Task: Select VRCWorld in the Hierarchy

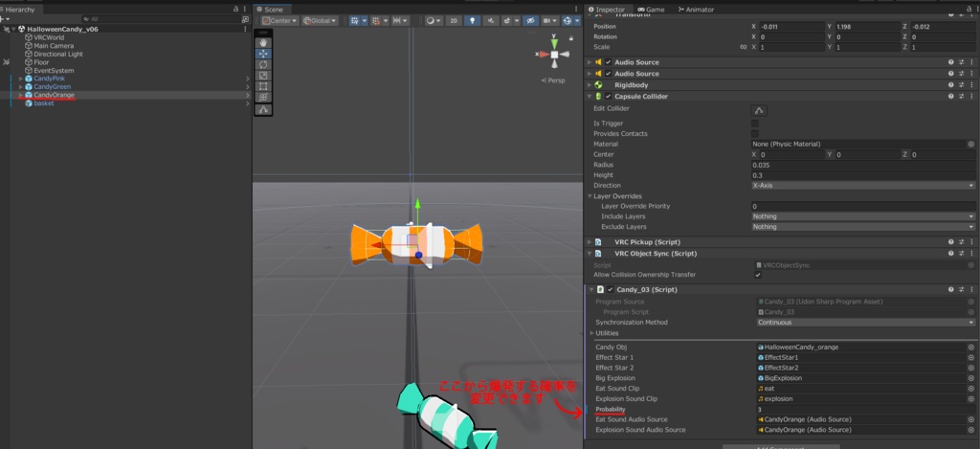Action: (49, 37)
